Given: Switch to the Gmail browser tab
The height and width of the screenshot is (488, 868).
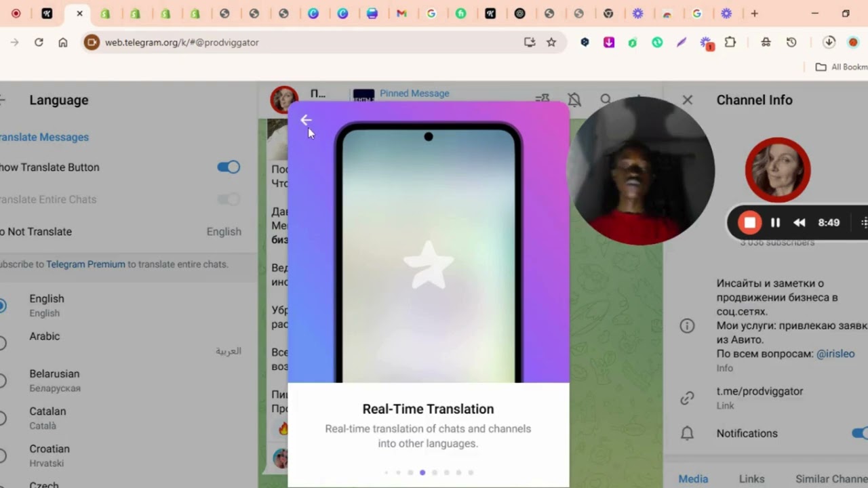Looking at the screenshot, I should point(401,14).
